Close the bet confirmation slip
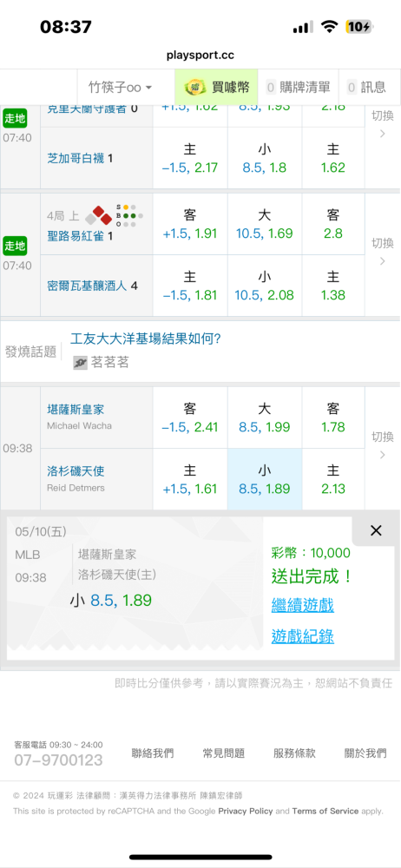 [x=376, y=531]
